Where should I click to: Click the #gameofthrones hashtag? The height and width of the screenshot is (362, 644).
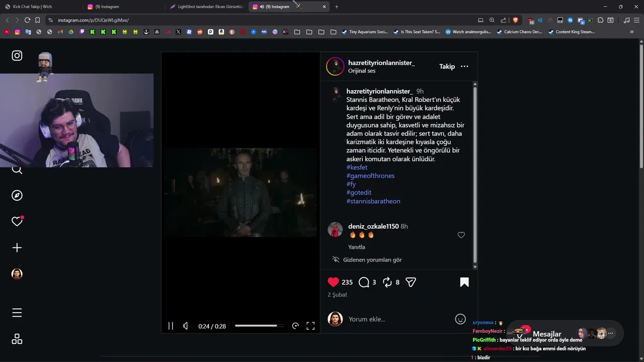pos(370,175)
